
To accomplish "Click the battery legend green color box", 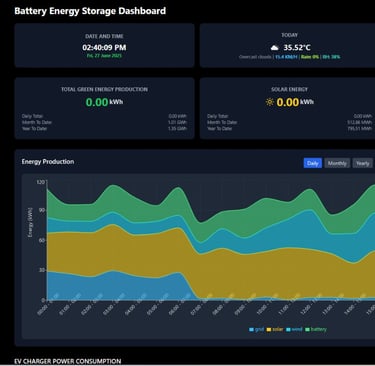I will click(307, 330).
